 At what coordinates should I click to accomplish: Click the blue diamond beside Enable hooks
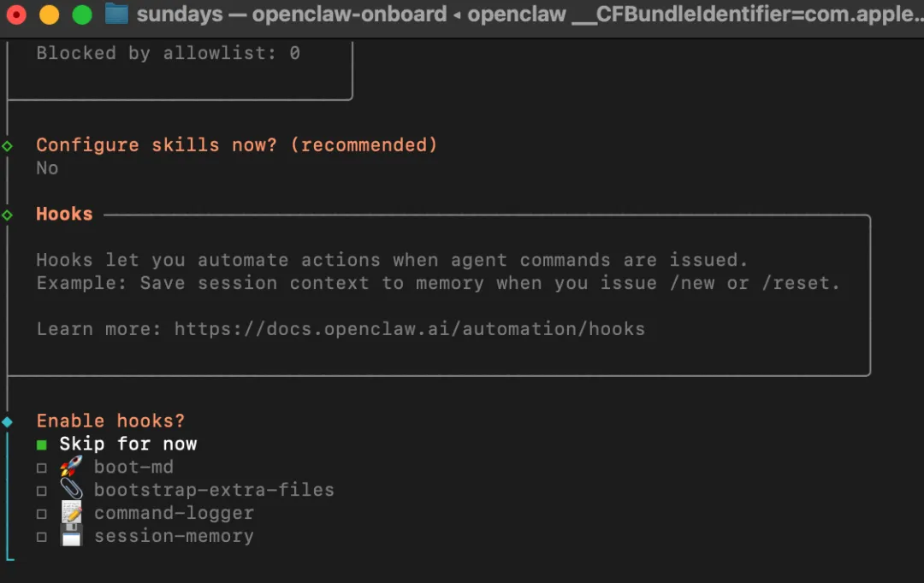tap(8, 421)
